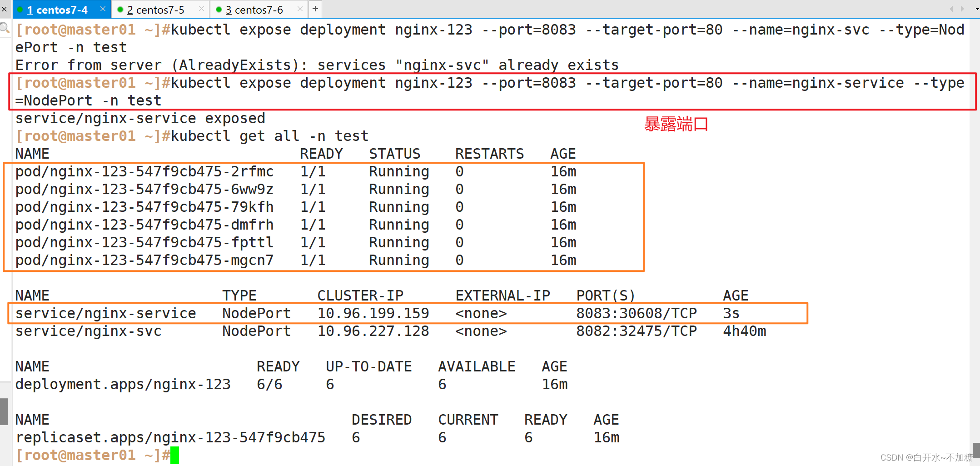Click cluster IP 10.96.227.128
Screen dimensions: 980x466
click(373, 331)
